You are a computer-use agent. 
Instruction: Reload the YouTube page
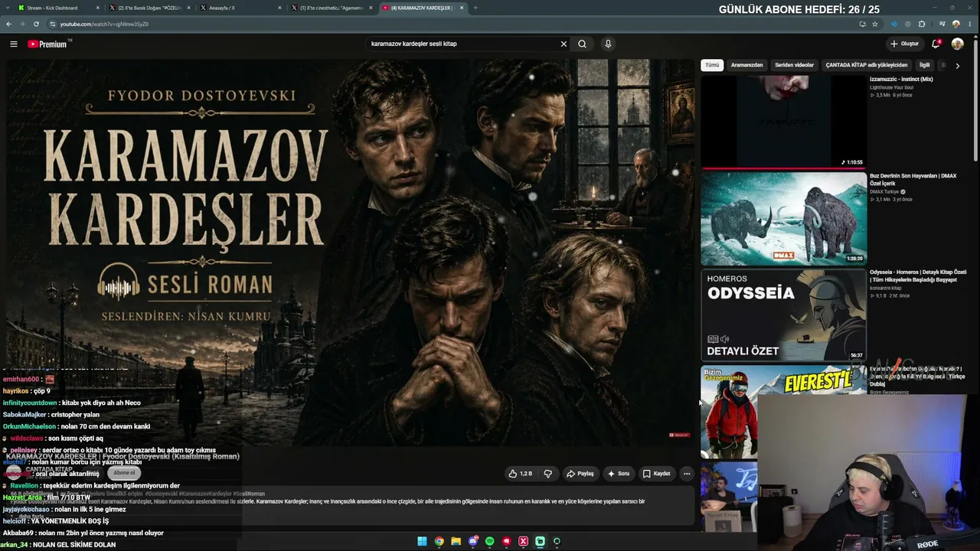[x=35, y=24]
